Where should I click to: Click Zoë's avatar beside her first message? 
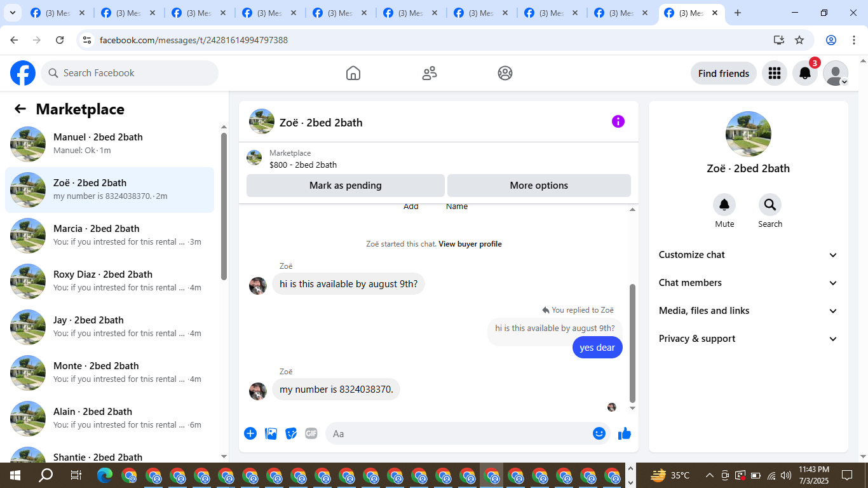tap(258, 286)
